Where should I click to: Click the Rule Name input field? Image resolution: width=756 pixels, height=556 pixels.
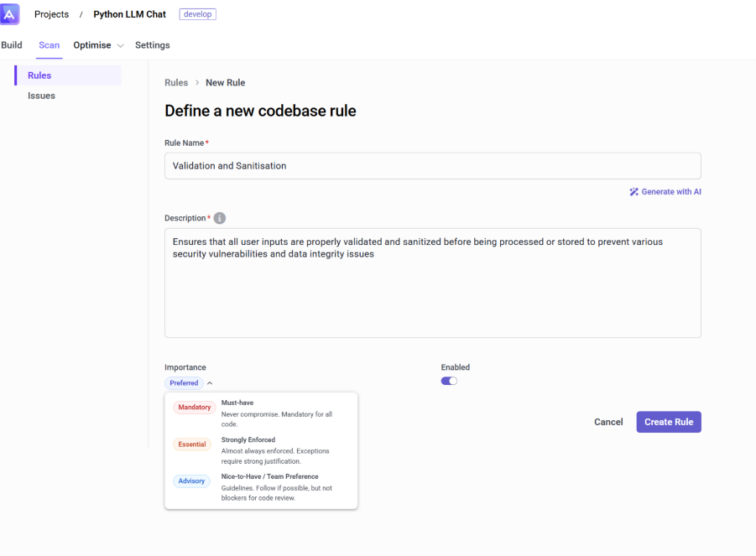(432, 165)
